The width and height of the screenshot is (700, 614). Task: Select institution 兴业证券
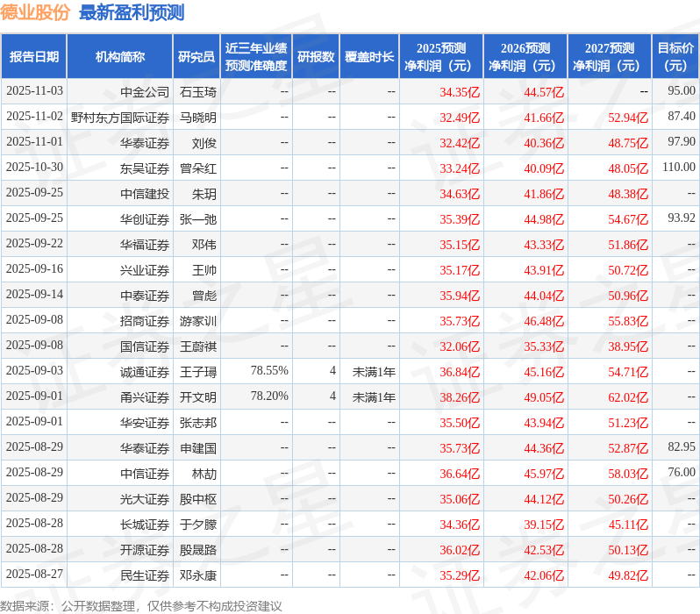145,270
